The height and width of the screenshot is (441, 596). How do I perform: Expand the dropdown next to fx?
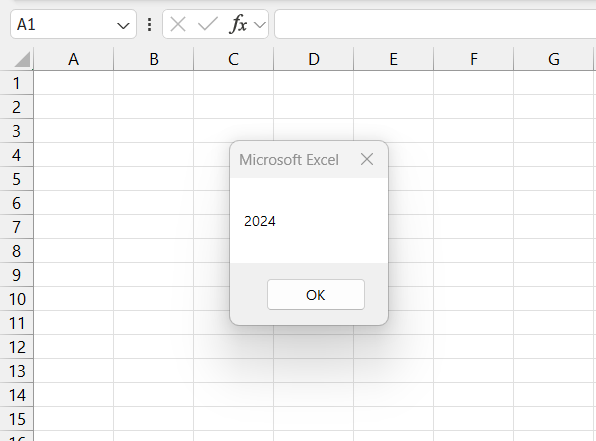(x=260, y=25)
